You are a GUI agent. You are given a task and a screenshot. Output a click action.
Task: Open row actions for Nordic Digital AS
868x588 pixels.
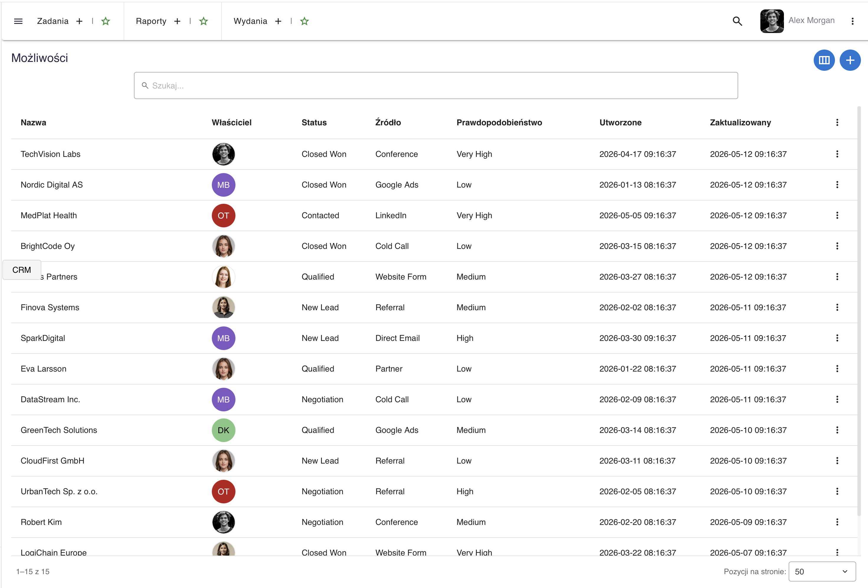837,185
